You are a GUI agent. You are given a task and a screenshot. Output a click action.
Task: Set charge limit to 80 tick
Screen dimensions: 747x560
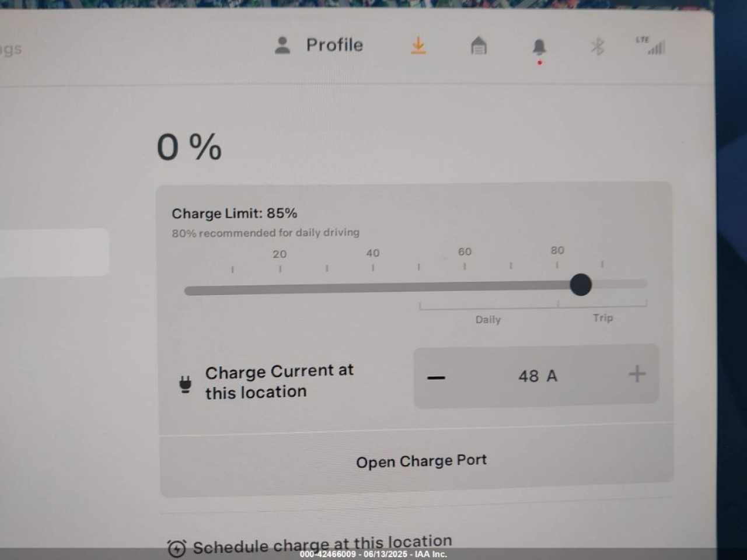(557, 265)
